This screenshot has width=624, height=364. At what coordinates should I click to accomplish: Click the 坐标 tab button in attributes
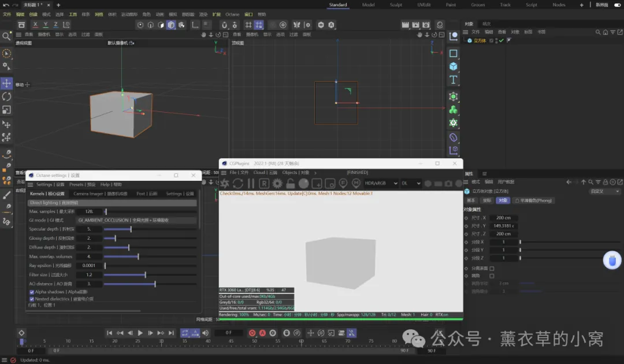(x=487, y=200)
